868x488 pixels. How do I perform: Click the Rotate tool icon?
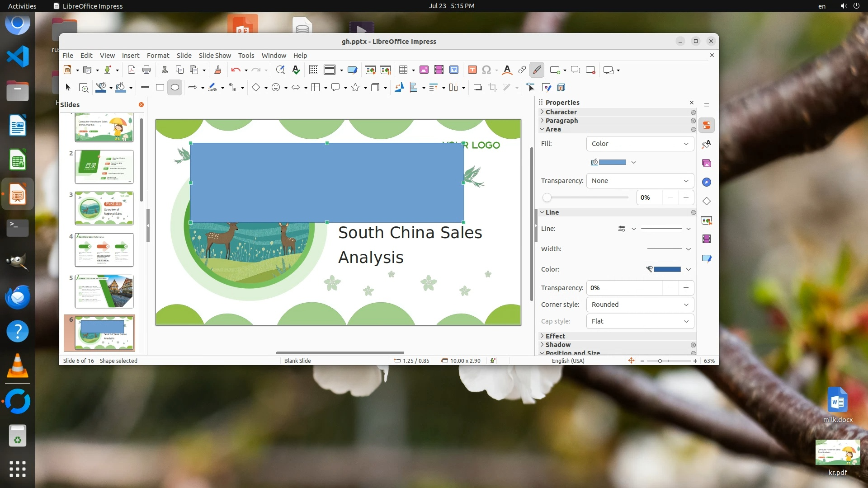tap(399, 88)
